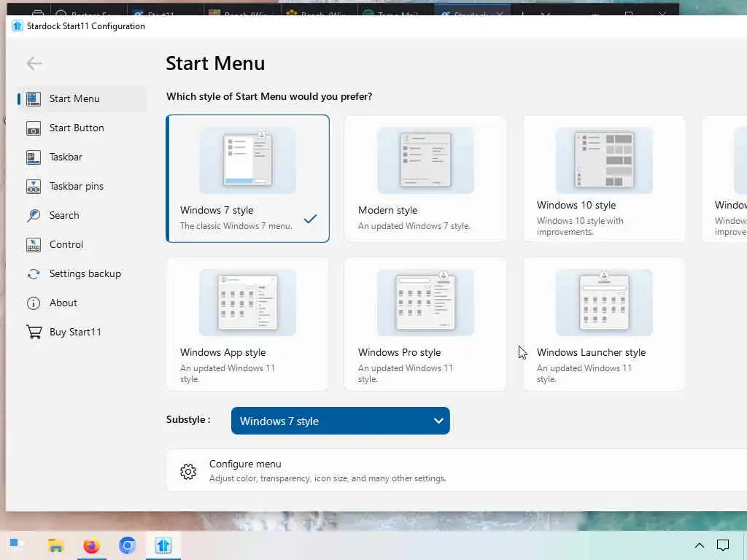Click the Windows 7 style checkmark
Screen dimensions: 747x560
tap(310, 219)
